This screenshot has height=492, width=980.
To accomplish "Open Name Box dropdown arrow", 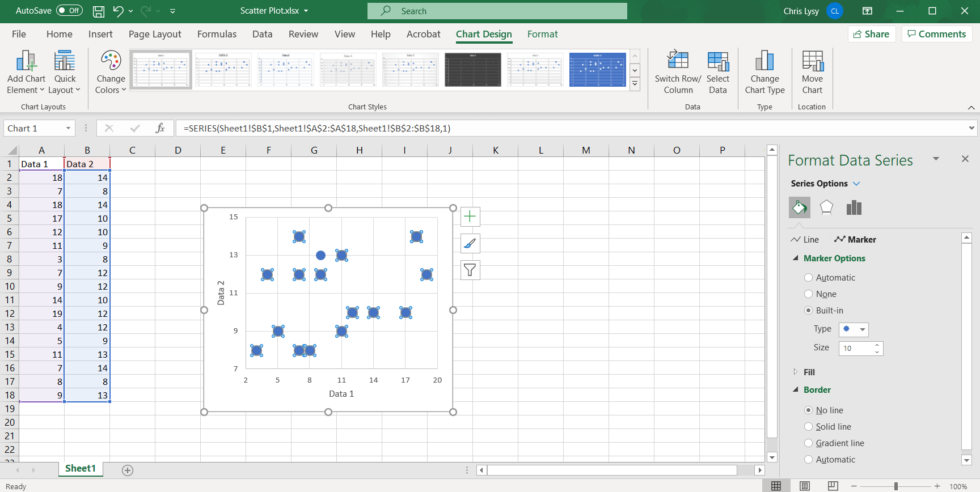I will [68, 128].
